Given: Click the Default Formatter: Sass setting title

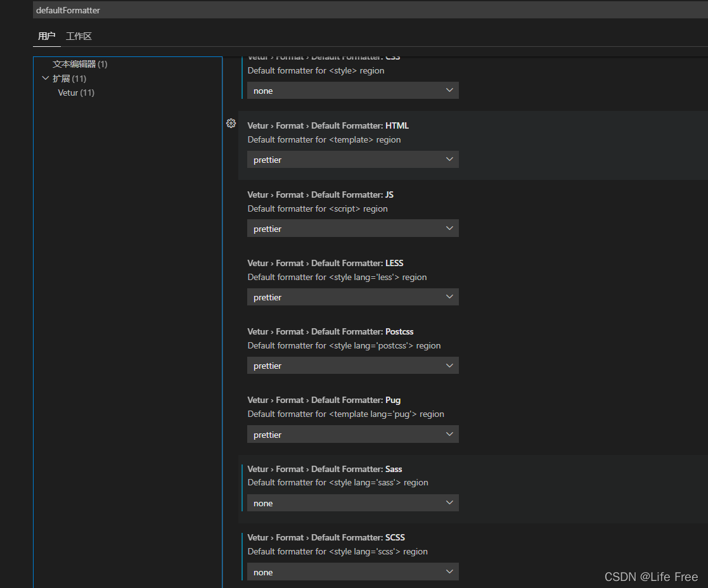Looking at the screenshot, I should [x=325, y=470].
